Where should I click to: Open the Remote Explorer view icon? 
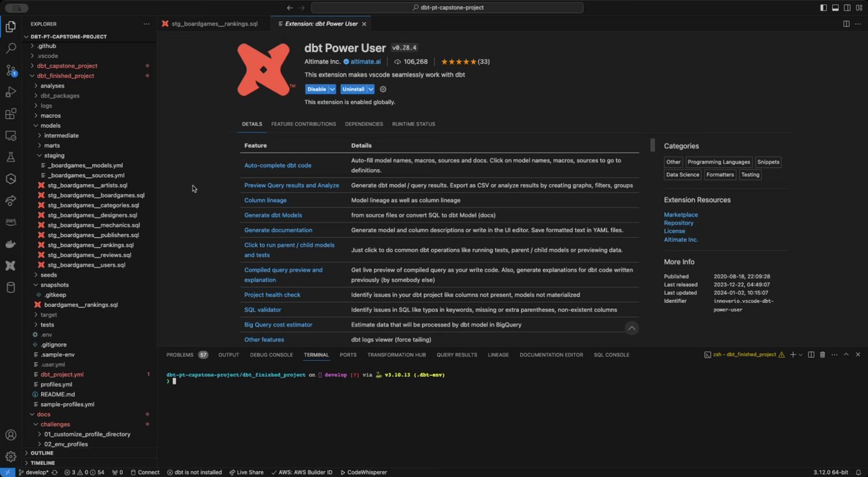tap(11, 136)
